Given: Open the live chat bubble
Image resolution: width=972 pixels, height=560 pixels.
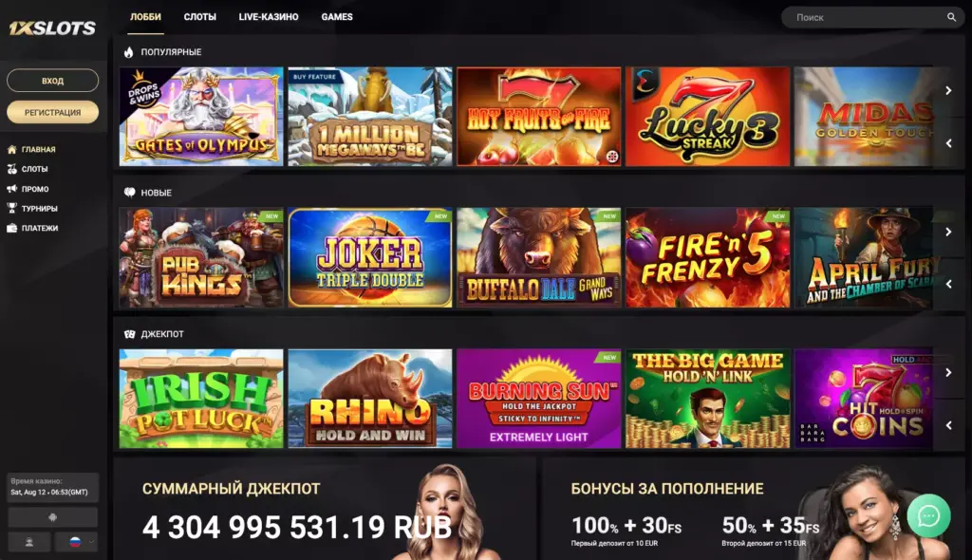Looking at the screenshot, I should point(928,516).
